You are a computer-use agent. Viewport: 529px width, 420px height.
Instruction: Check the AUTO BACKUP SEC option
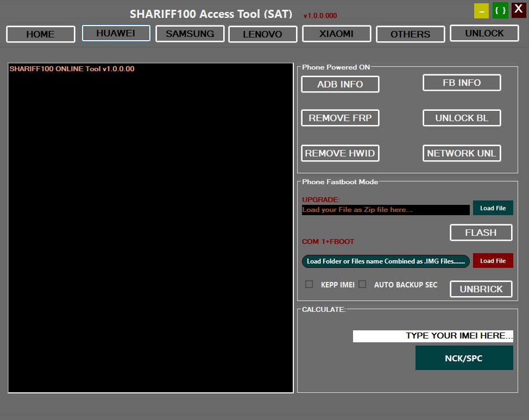362,284
